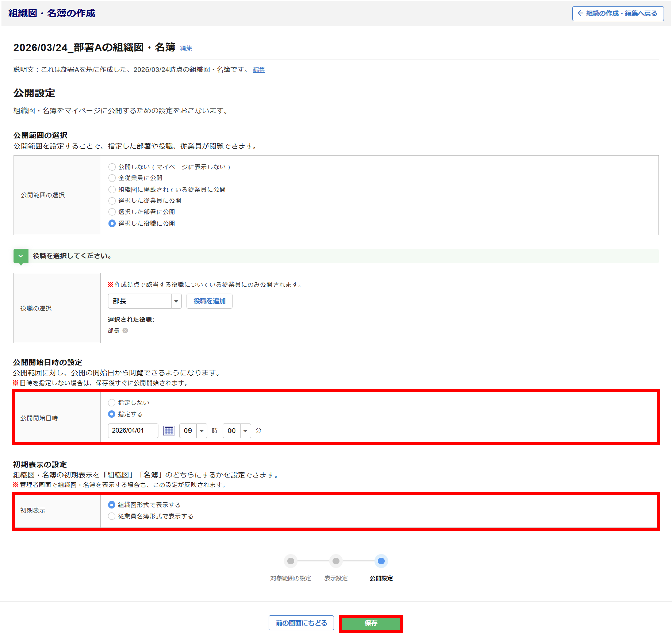The image size is (672, 642).
Task: Click the 対象範囲の設定 step dot
Action: click(291, 561)
